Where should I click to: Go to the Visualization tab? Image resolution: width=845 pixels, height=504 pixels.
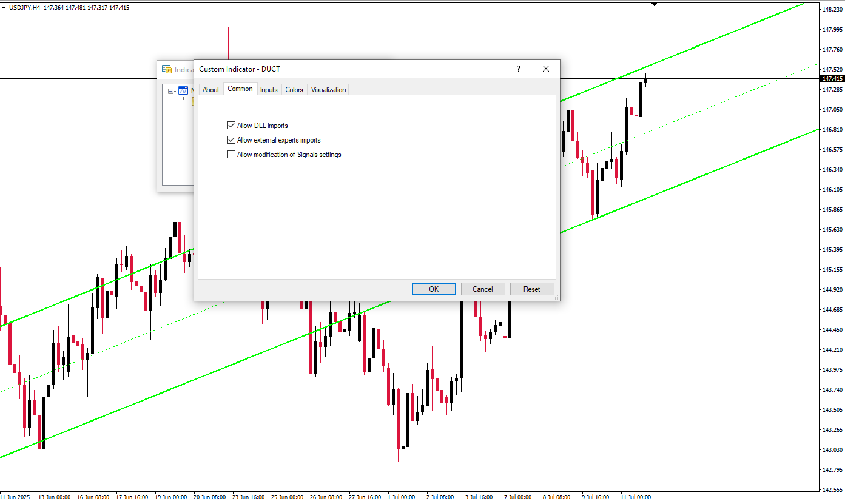pyautogui.click(x=328, y=90)
